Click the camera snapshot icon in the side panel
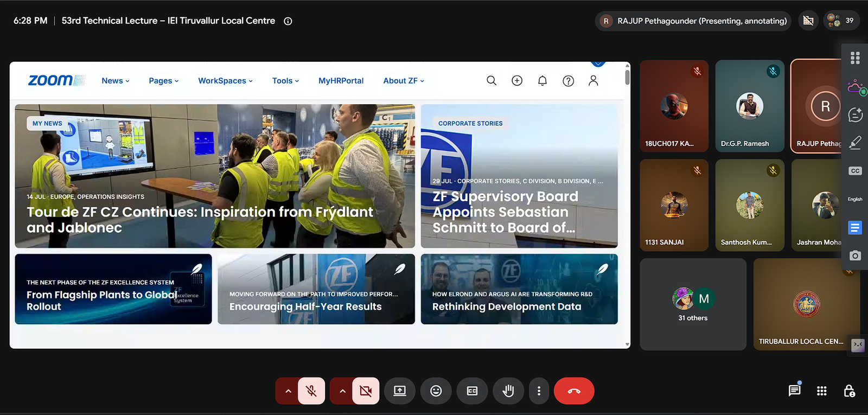868x415 pixels. [856, 256]
